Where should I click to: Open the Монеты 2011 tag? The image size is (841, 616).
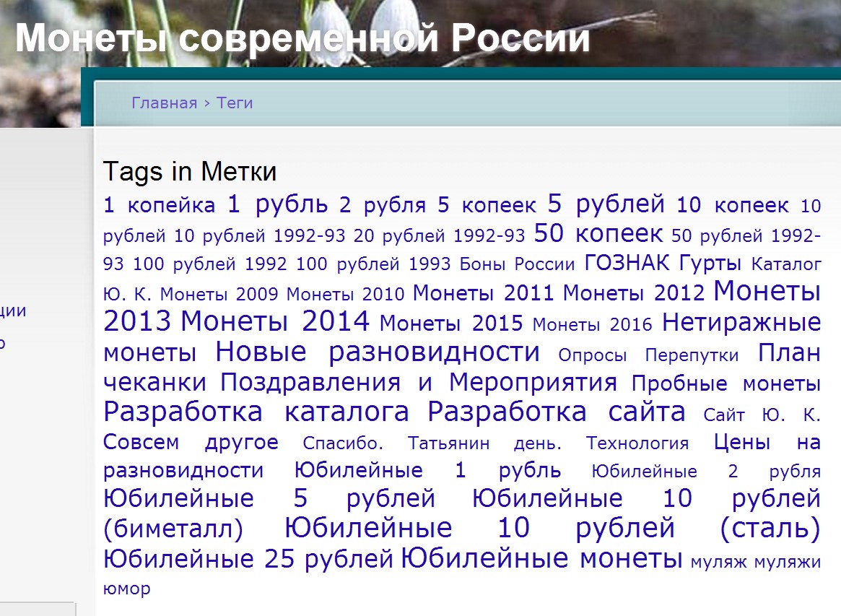point(483,293)
